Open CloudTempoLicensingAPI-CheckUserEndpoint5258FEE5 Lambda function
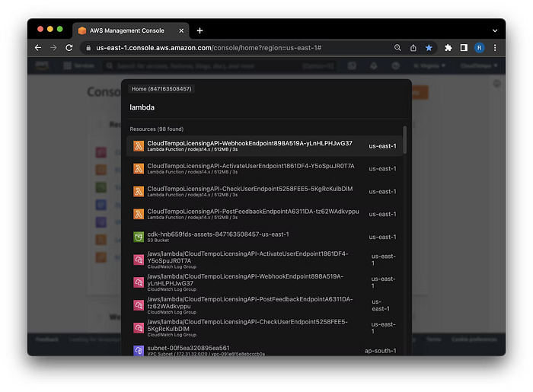This screenshot has height=392, width=533. click(x=264, y=192)
